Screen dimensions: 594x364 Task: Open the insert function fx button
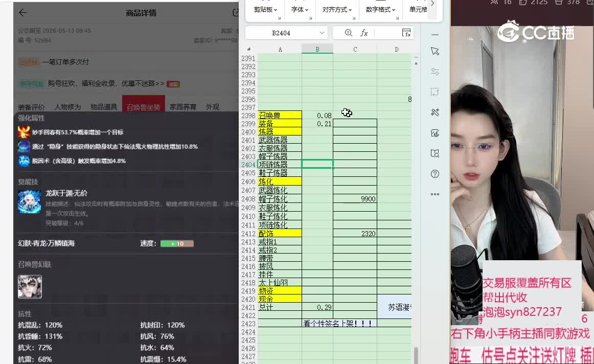[x=364, y=33]
